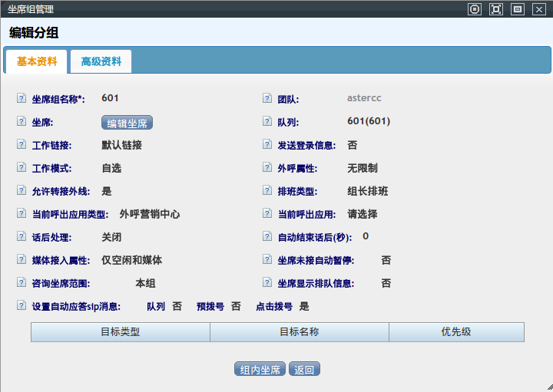Click the 返回 button
Viewport: 553px width, 392px height.
coord(304,370)
